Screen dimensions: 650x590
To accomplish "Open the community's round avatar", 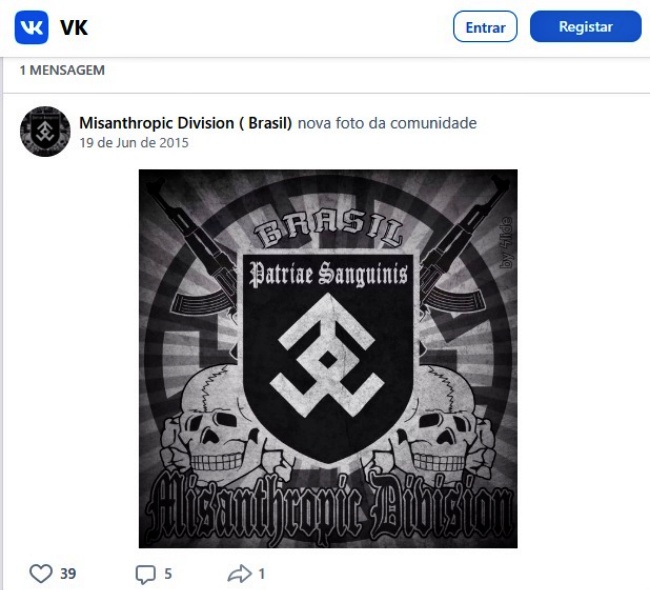I will click(x=45, y=131).
